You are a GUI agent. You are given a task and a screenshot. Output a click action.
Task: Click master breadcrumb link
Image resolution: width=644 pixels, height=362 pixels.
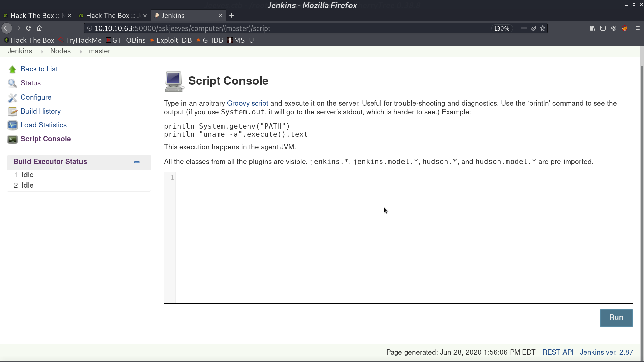click(100, 51)
